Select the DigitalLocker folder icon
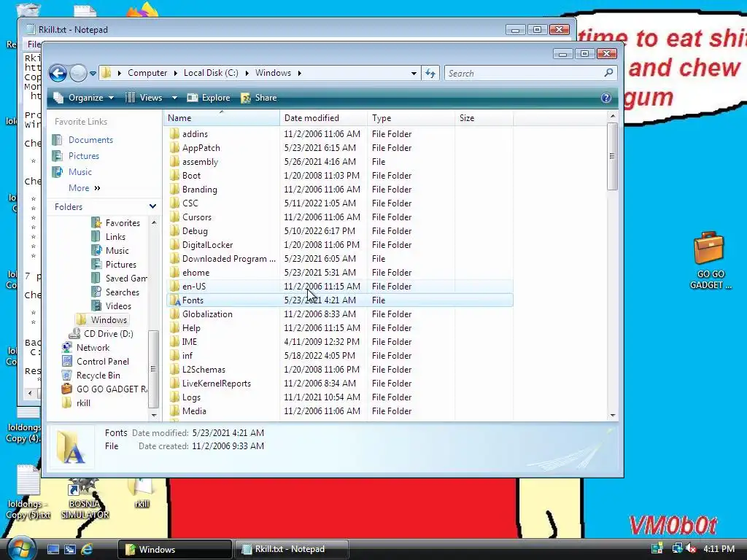 point(175,244)
